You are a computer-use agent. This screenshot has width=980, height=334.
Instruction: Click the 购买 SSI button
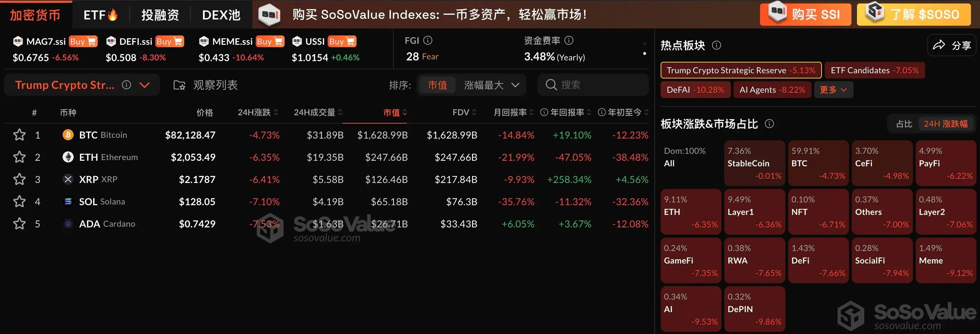tap(805, 15)
